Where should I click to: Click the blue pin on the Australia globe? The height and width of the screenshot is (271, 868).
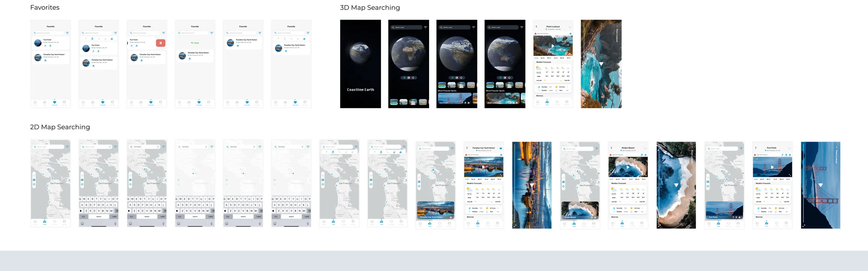[509, 58]
